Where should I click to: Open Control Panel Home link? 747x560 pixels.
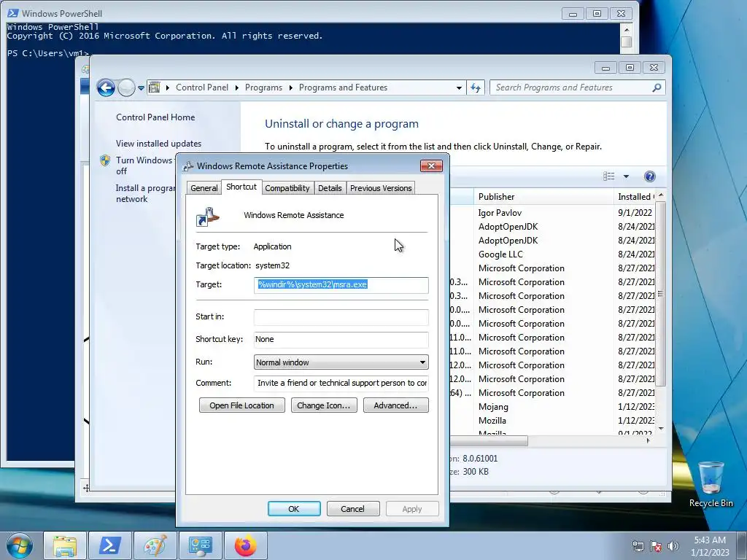[x=155, y=117]
